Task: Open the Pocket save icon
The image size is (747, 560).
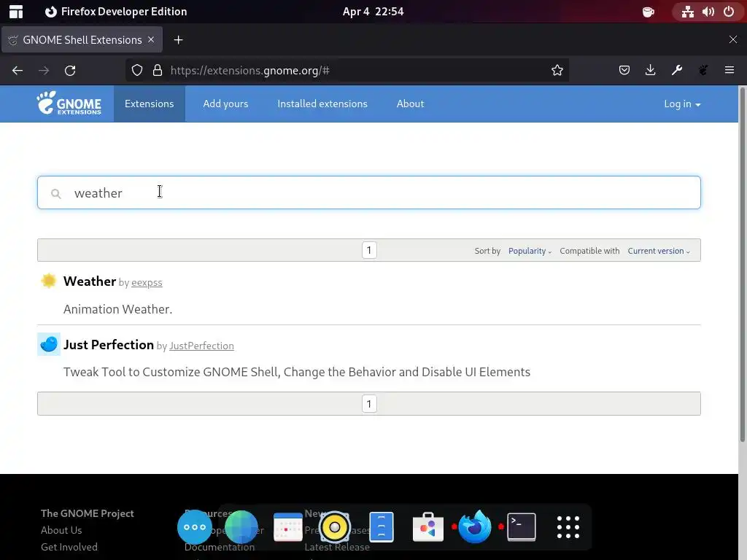Action: pyautogui.click(x=624, y=71)
